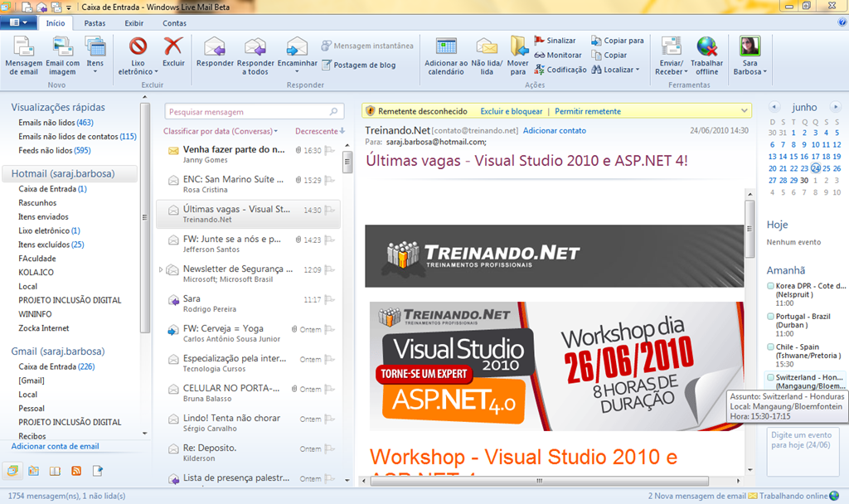
Task: Open Adicionar ao calendário
Action: point(446,46)
